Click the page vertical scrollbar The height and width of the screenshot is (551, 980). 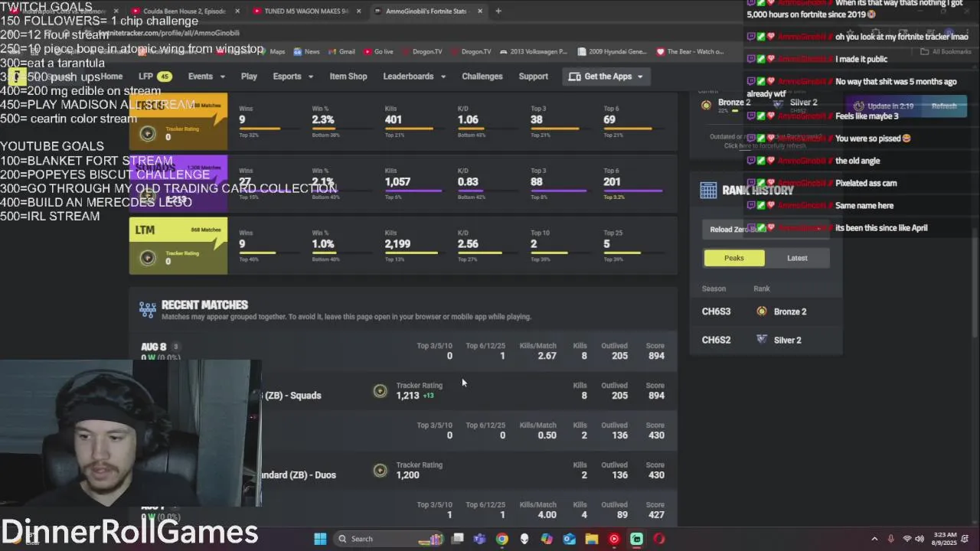[x=975, y=283]
